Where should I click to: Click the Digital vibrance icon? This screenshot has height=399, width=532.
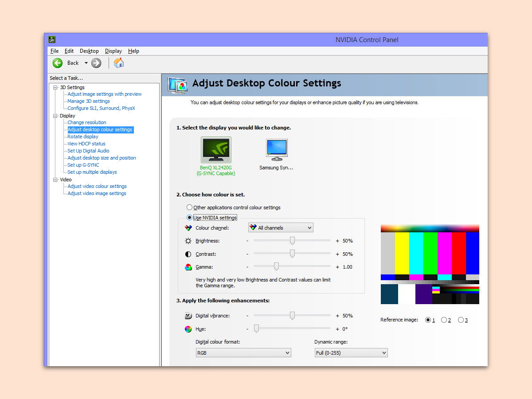188,316
